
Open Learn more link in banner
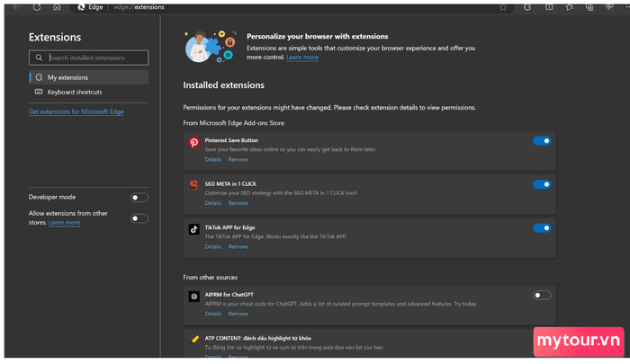(x=301, y=57)
